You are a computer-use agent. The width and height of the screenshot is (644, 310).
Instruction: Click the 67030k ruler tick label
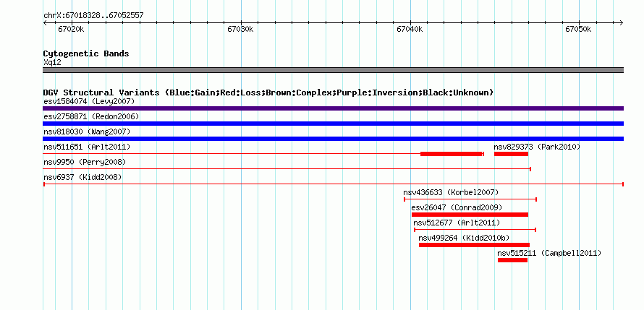[240, 29]
